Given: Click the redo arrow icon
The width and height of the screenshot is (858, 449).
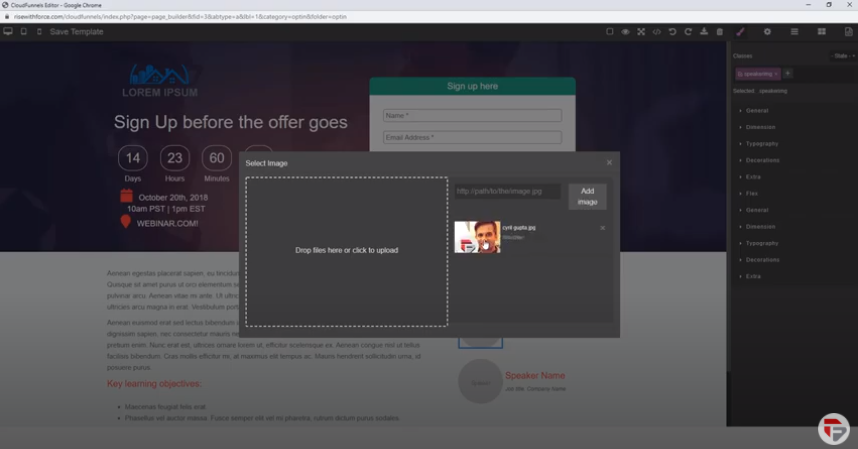Looking at the screenshot, I should coord(688,32).
